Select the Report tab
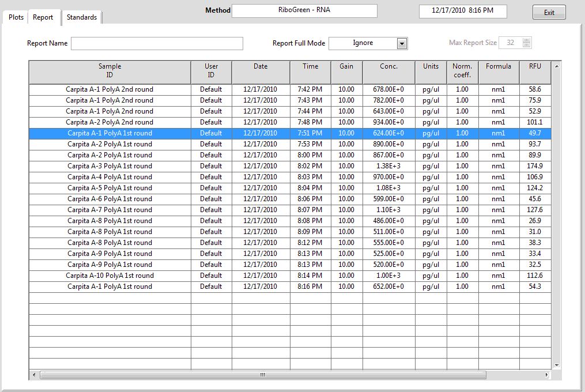 point(43,17)
